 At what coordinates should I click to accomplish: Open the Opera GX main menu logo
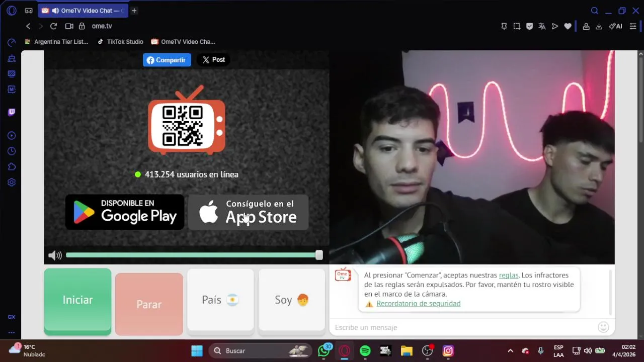click(12, 11)
